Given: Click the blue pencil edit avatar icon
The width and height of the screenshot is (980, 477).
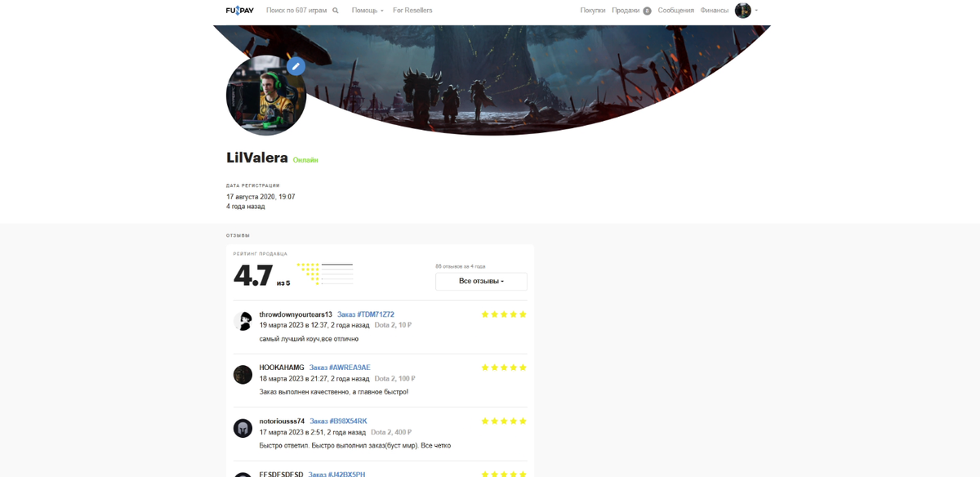Looking at the screenshot, I should 296,66.
